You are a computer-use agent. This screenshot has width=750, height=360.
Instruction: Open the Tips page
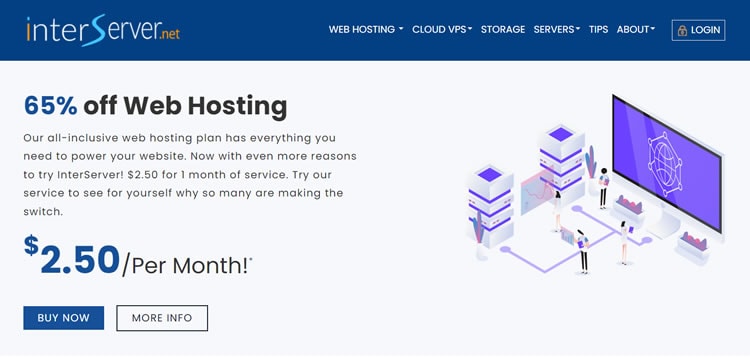(x=598, y=29)
